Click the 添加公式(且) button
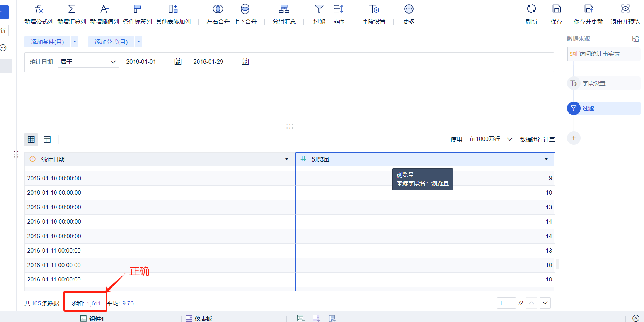This screenshot has height=322, width=644. pos(111,42)
